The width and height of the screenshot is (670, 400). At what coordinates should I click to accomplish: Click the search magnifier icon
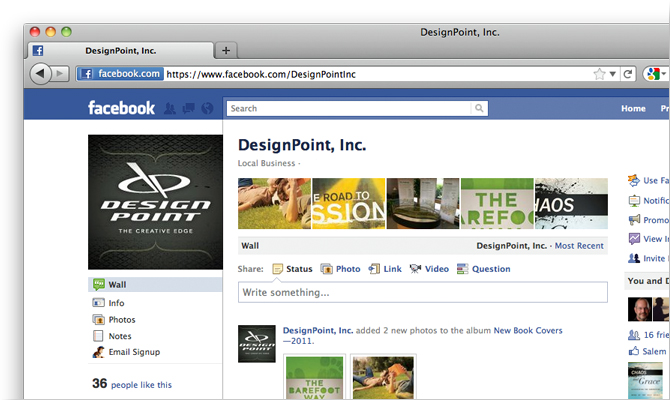pyautogui.click(x=479, y=109)
